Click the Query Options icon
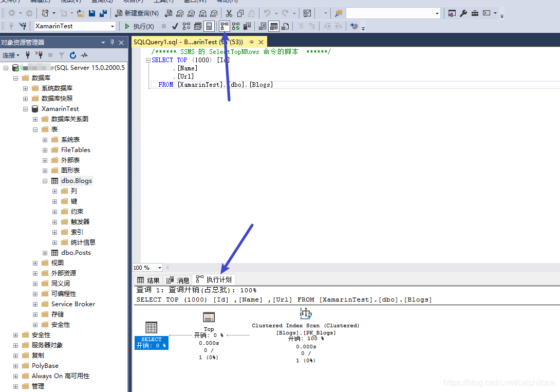The image size is (560, 392). (x=197, y=26)
